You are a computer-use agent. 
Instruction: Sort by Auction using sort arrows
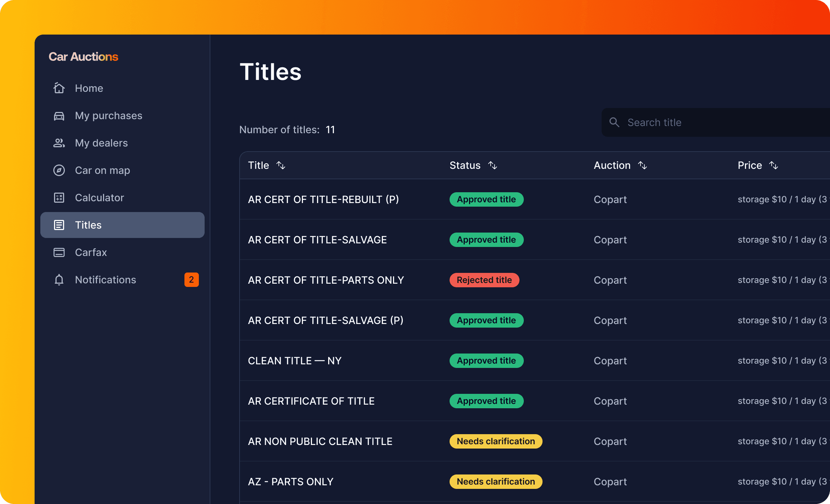click(642, 165)
